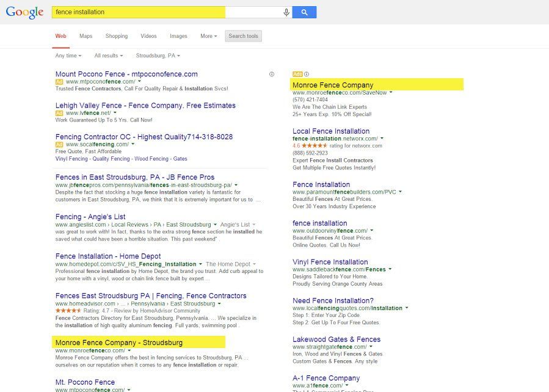Screen dimensions: 549x392
Task: Click the Google logo
Action: (x=24, y=12)
